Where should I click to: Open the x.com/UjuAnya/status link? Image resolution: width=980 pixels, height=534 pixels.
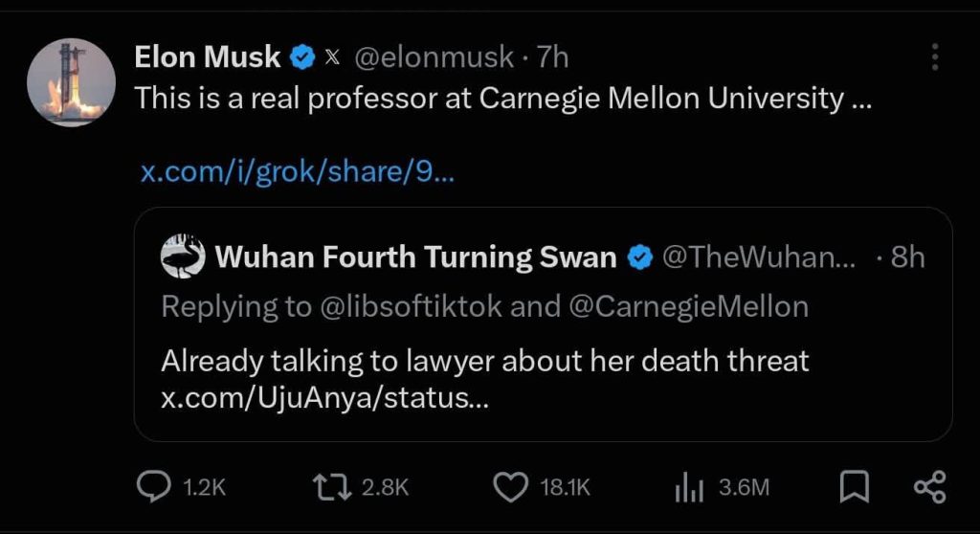pos(325,398)
